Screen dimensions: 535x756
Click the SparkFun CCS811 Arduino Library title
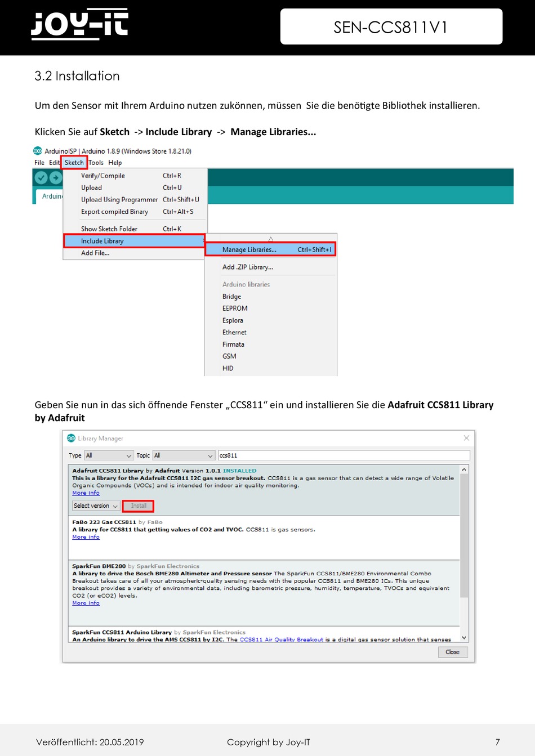pyautogui.click(x=122, y=632)
